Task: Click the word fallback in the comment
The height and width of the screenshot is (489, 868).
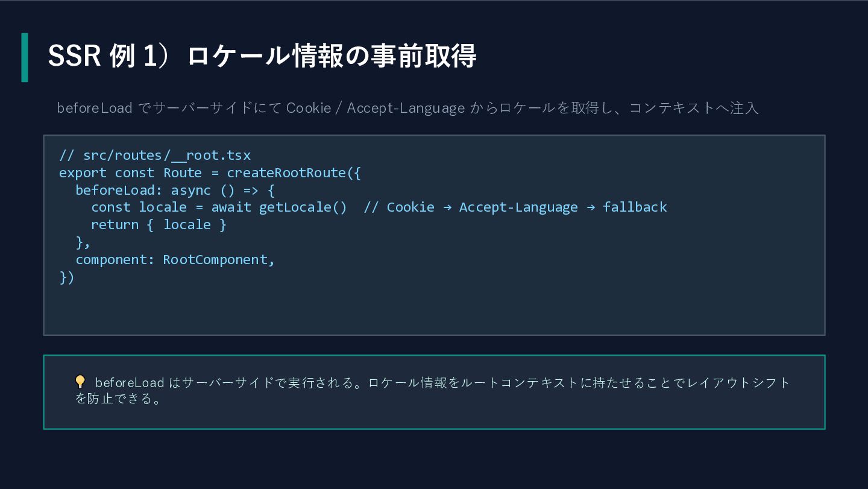Action: pyautogui.click(x=635, y=207)
